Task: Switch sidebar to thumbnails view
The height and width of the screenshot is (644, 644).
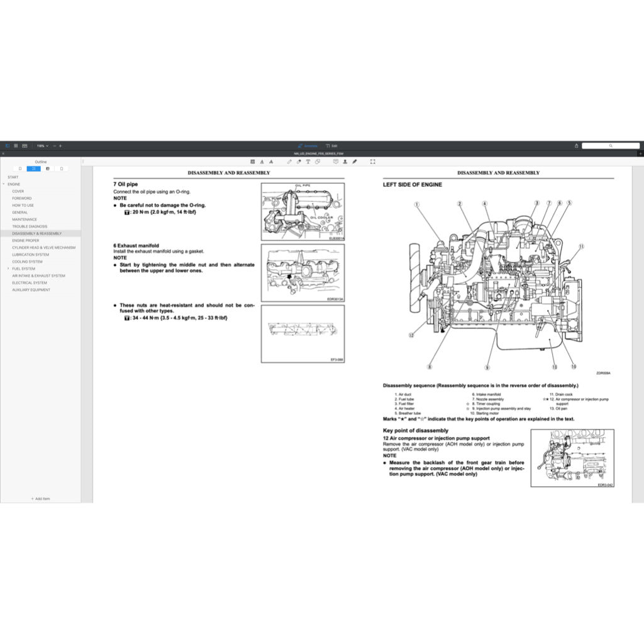Action: click(x=19, y=169)
